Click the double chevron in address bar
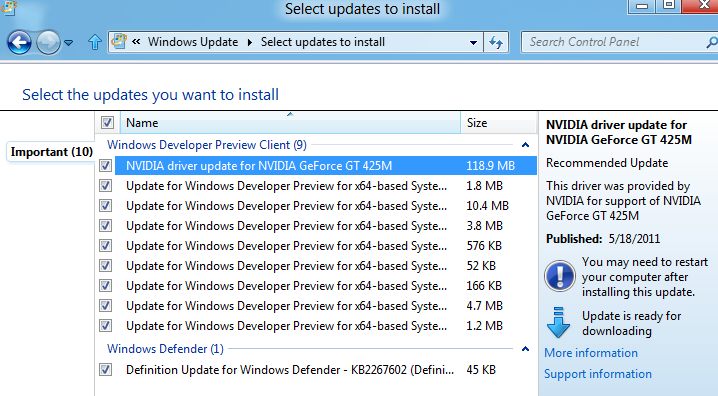718x396 pixels. [136, 42]
